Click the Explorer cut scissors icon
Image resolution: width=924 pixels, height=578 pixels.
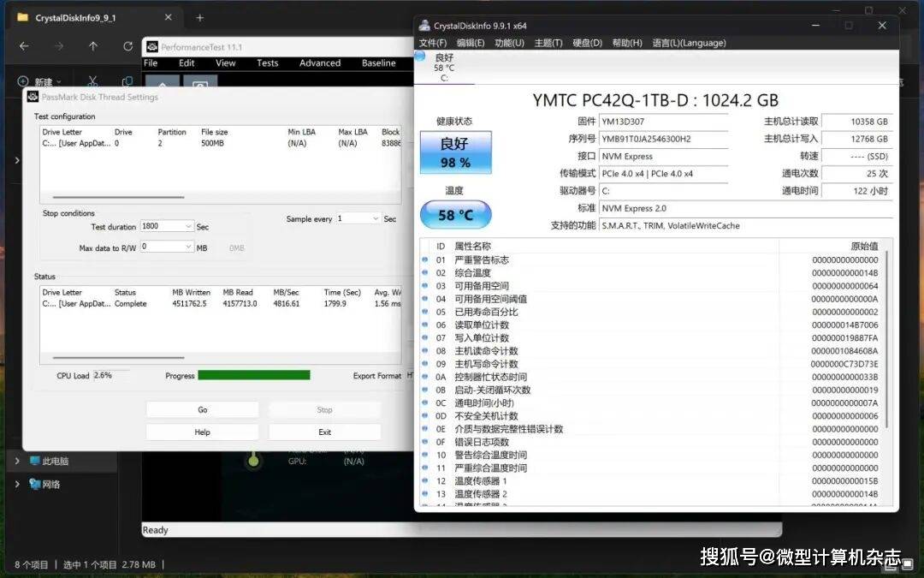[92, 80]
